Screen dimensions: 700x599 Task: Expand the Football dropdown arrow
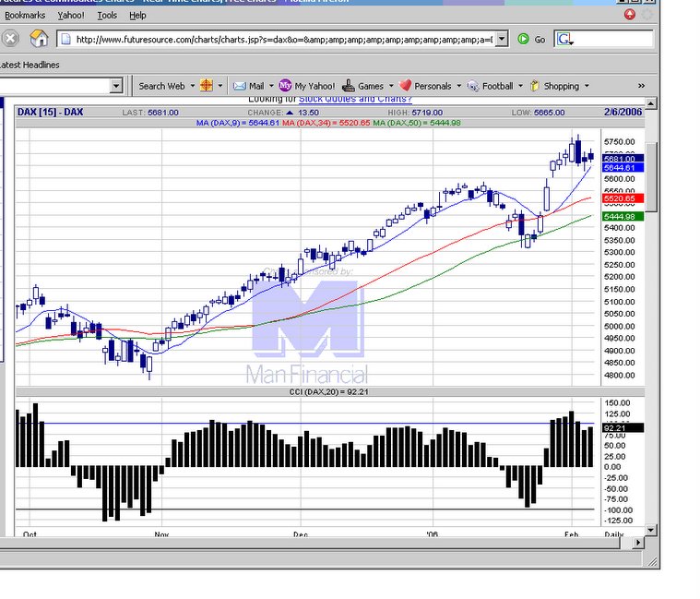point(520,86)
